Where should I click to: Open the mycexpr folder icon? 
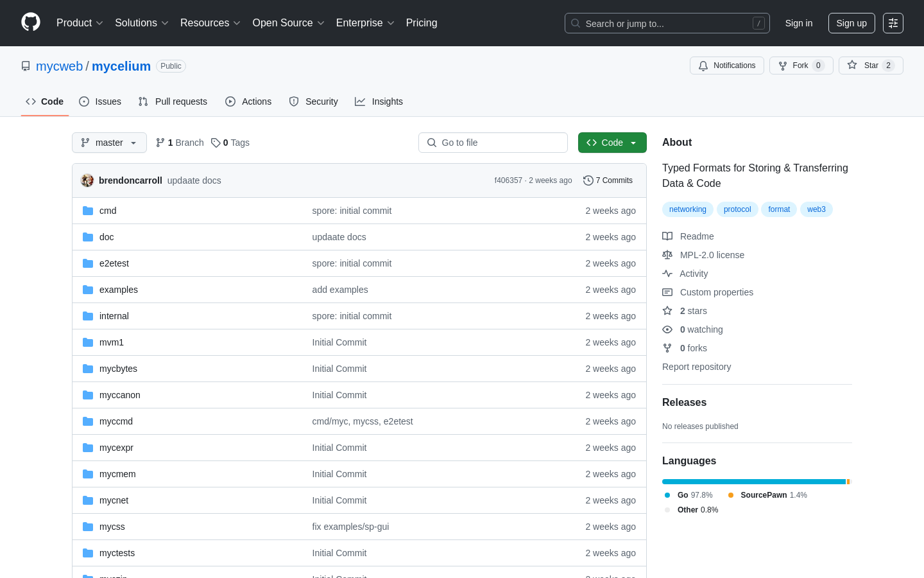pos(88,448)
